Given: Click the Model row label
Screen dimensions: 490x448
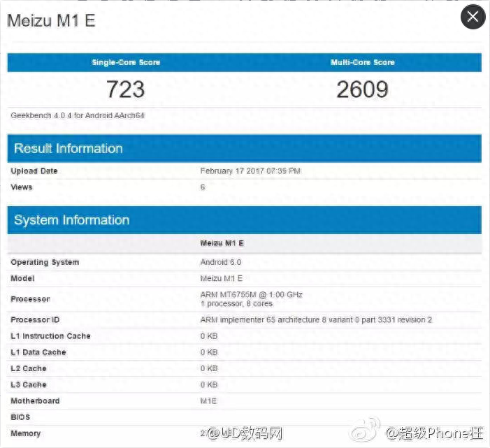Looking at the screenshot, I should click(22, 278).
